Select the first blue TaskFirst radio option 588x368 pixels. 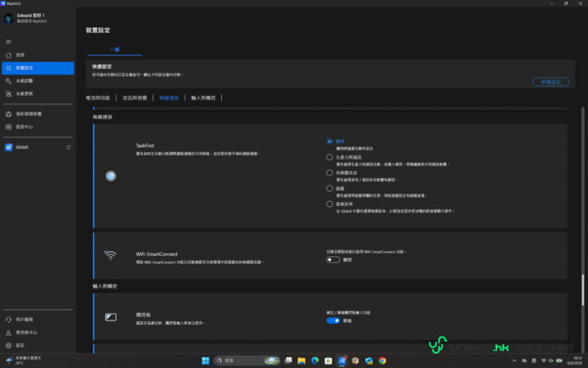click(x=330, y=142)
